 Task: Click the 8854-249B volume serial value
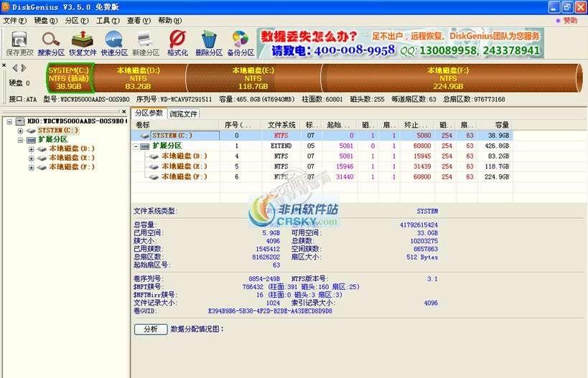click(264, 279)
